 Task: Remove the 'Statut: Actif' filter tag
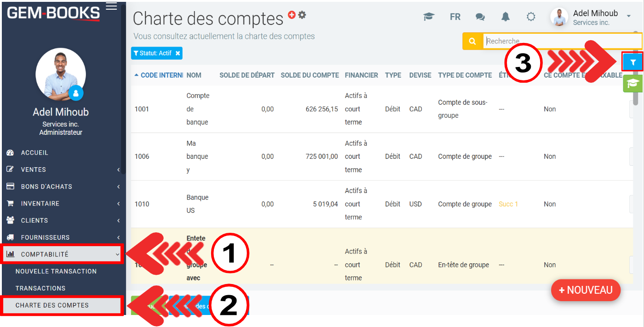click(x=177, y=53)
